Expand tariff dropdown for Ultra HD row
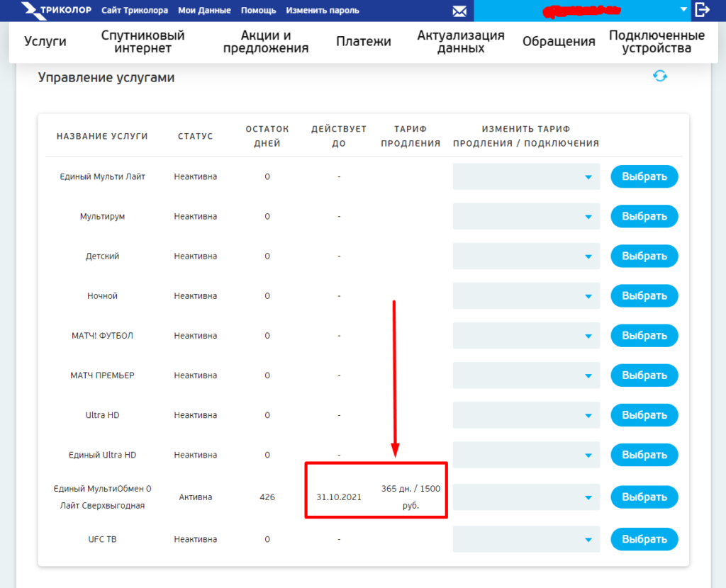 526,415
